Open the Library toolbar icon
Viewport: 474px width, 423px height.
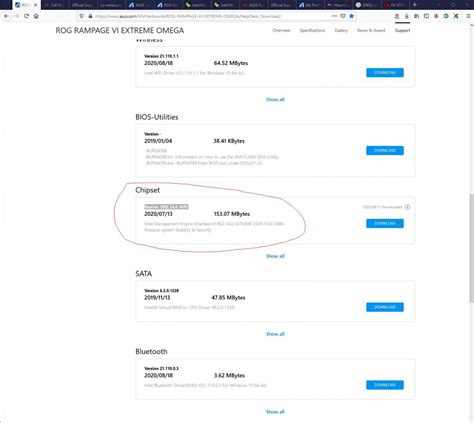coord(416,16)
